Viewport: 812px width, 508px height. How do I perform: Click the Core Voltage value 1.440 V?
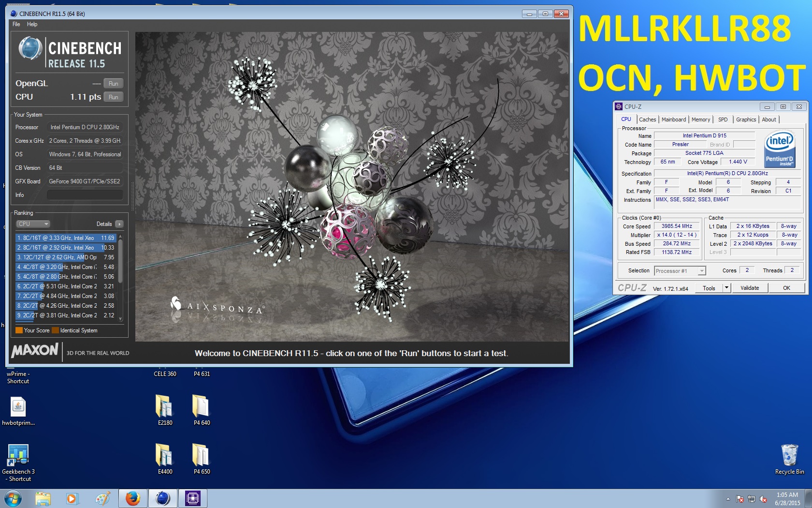(738, 162)
